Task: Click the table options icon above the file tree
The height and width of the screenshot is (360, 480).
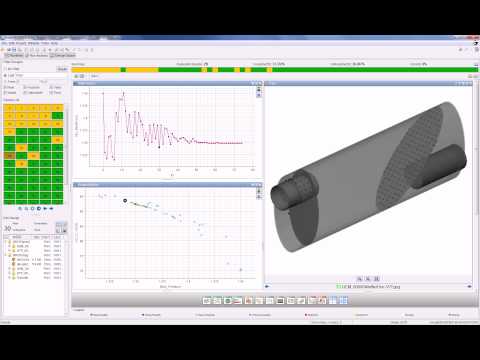Action: pyautogui.click(x=61, y=227)
